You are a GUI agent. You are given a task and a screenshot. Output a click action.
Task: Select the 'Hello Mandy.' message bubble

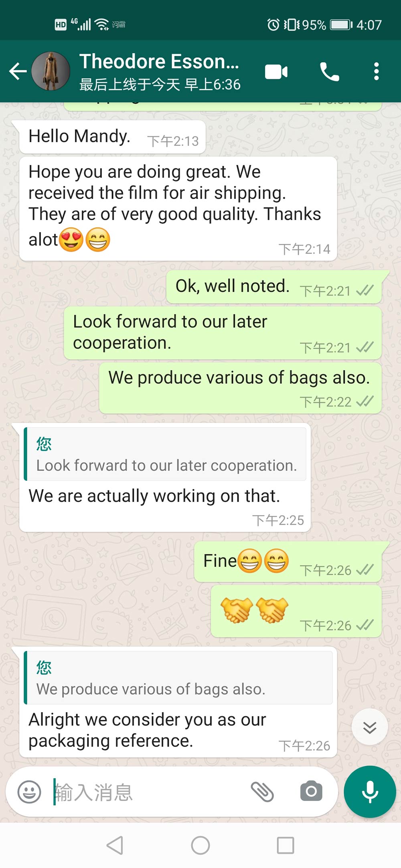coord(113,137)
